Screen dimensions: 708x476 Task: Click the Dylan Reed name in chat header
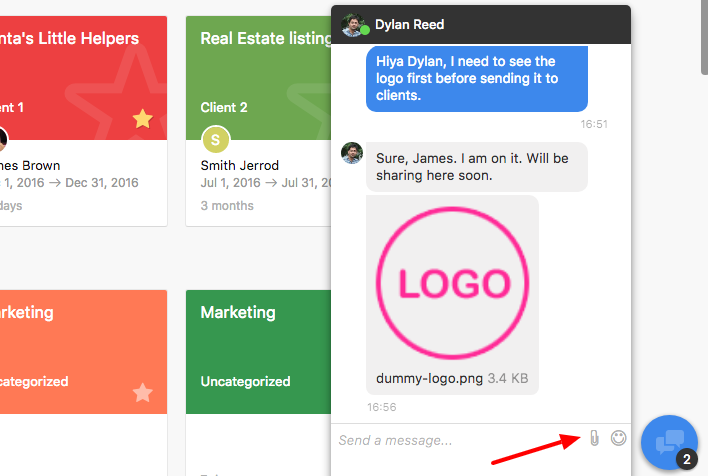410,24
